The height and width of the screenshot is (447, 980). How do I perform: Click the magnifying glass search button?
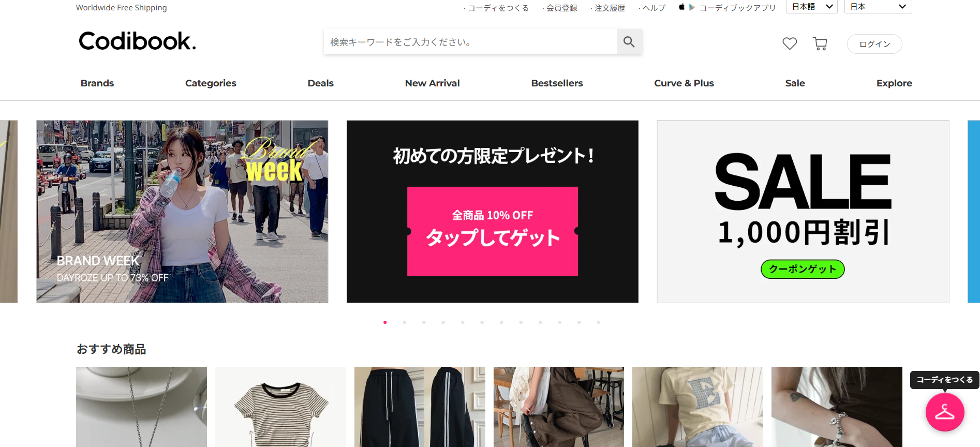point(629,42)
